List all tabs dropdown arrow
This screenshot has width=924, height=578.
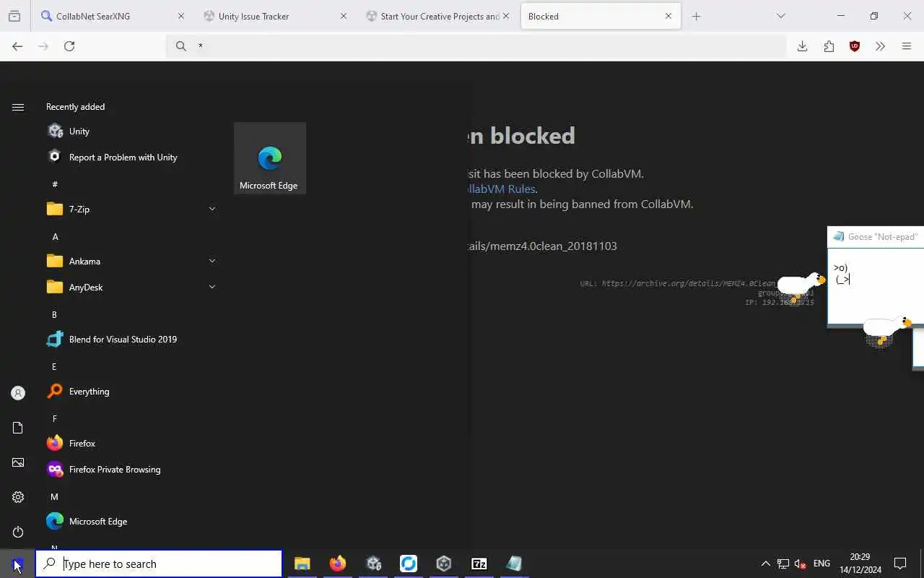coord(780,16)
